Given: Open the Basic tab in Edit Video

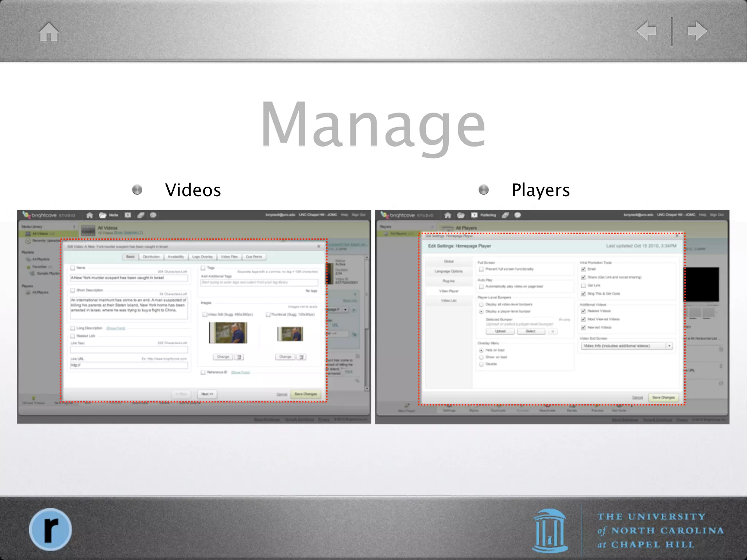Looking at the screenshot, I should [131, 257].
